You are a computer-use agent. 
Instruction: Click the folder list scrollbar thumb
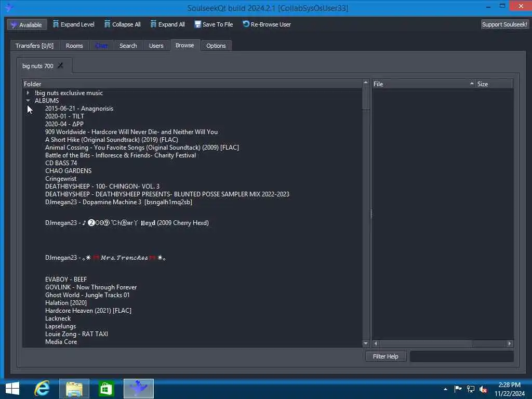(x=366, y=98)
